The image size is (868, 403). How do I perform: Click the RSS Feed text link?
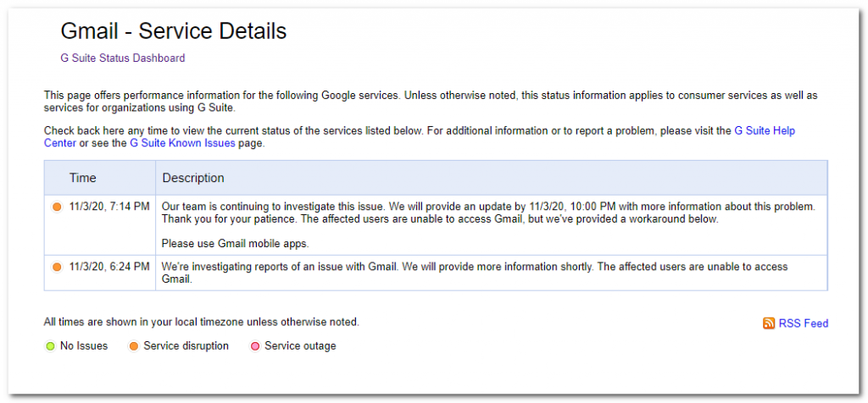pos(803,323)
